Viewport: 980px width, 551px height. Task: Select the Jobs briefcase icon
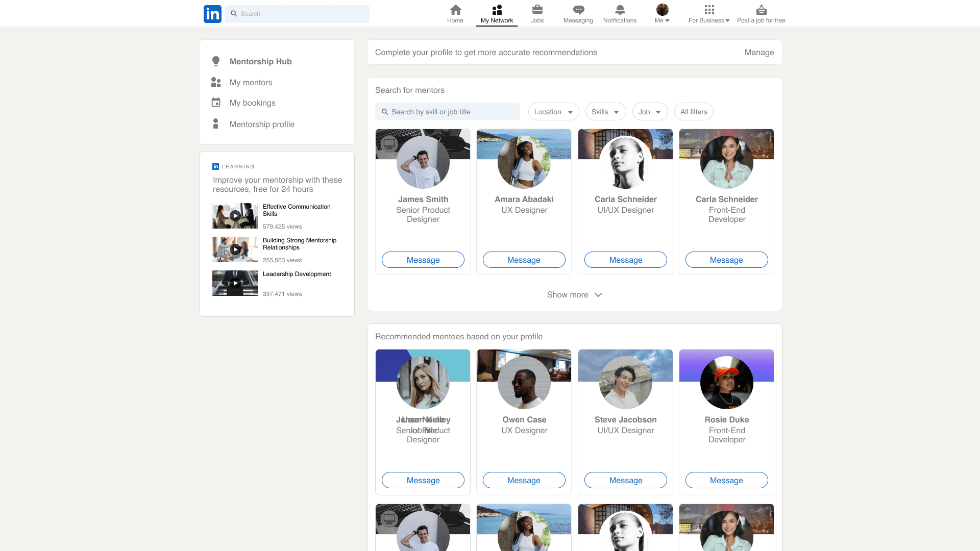pos(537,10)
